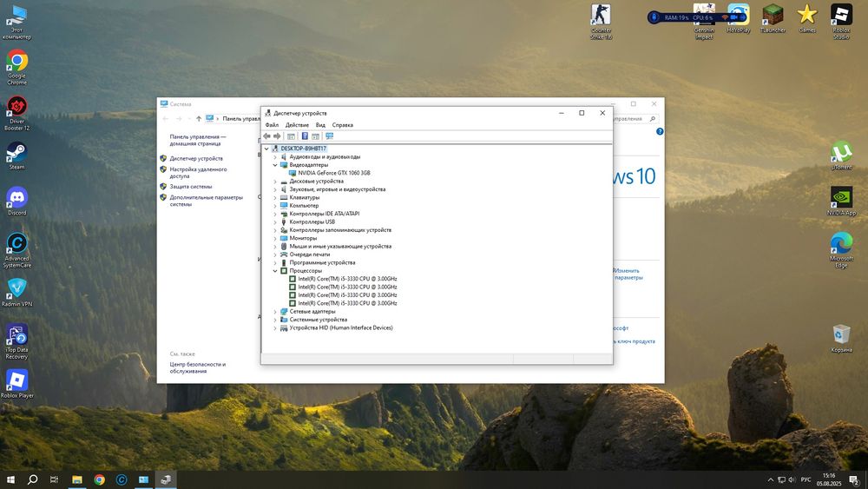868x489 pixels.
Task: Click the taskbar search magnifier
Action: coord(33,479)
